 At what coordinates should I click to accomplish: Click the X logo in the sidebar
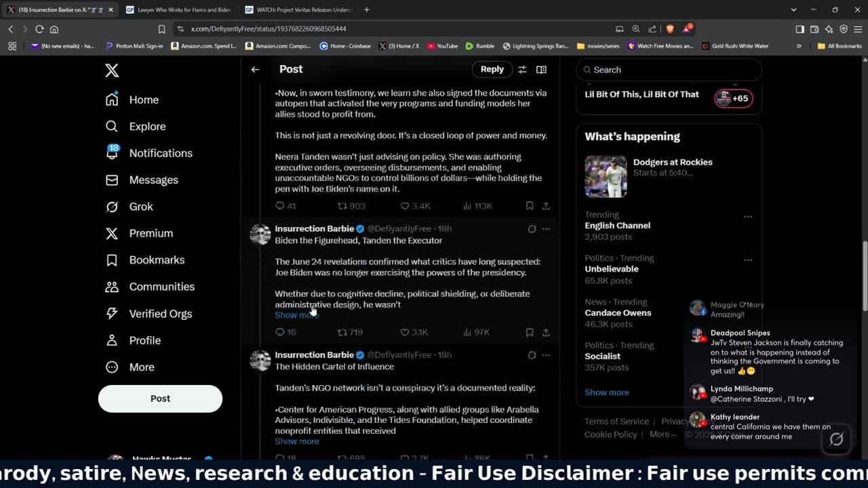(x=112, y=70)
